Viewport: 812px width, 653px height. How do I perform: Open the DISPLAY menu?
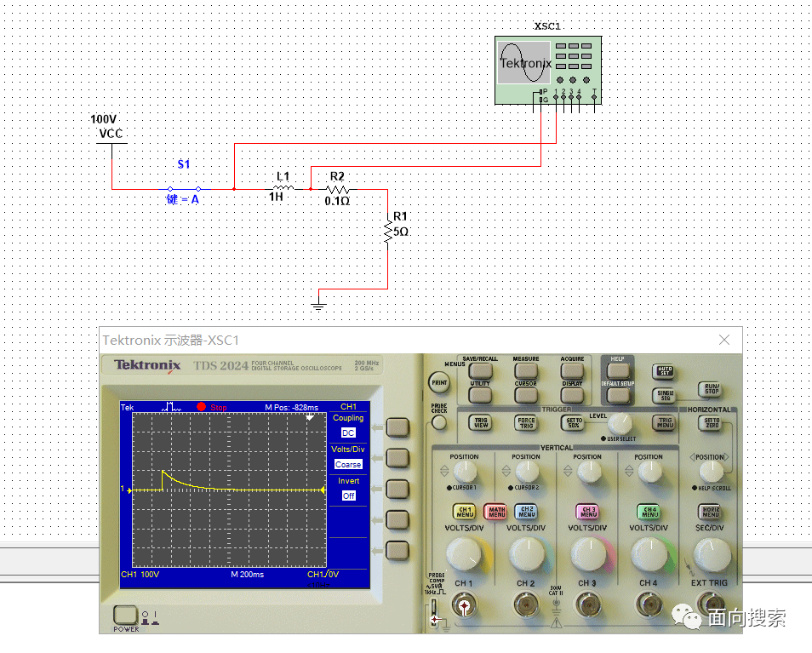(x=572, y=395)
